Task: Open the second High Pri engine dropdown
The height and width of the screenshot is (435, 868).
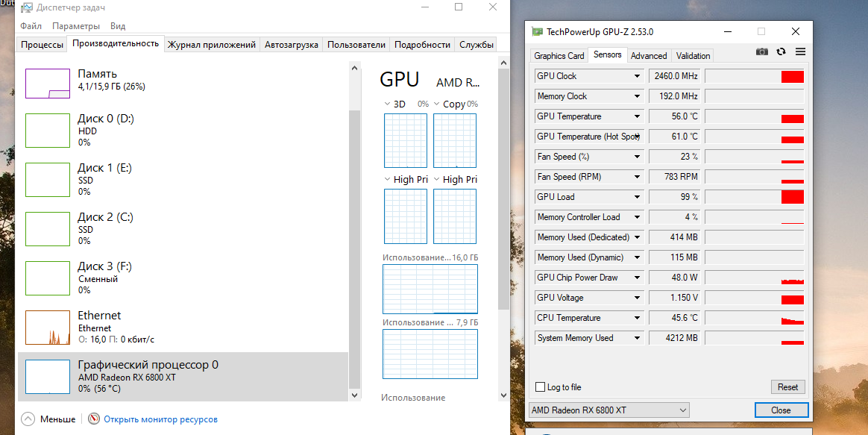Action: 436,179
